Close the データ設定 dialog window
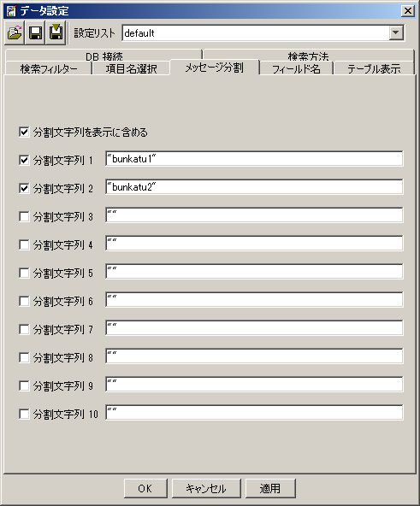 click(408, 11)
